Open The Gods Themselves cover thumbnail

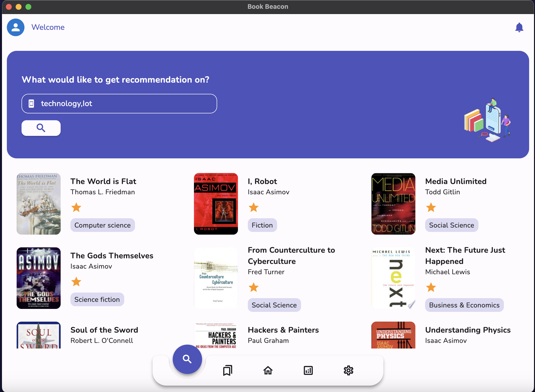click(38, 278)
